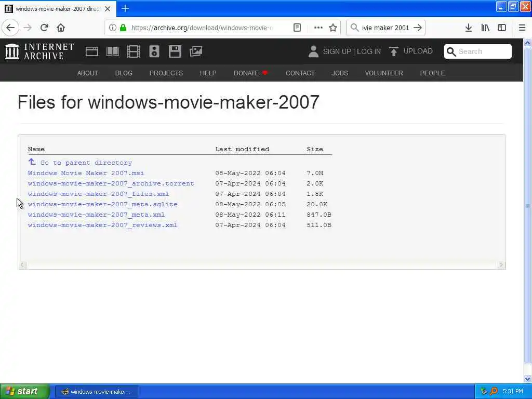This screenshot has height=399, width=532.
Task: Open the PEOPLE menu item
Action: tap(433, 73)
